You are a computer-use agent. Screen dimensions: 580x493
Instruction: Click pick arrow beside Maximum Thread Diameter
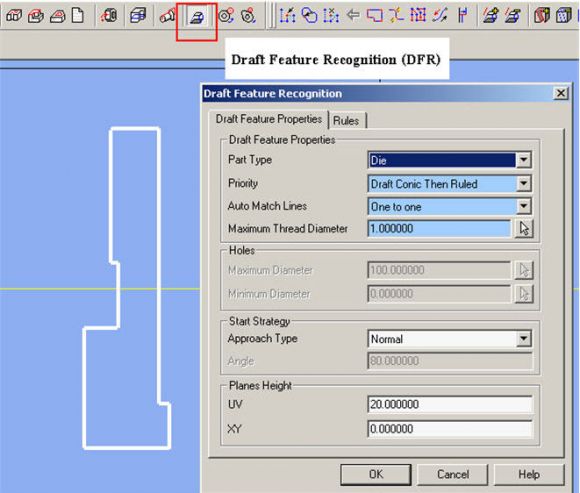(x=524, y=229)
